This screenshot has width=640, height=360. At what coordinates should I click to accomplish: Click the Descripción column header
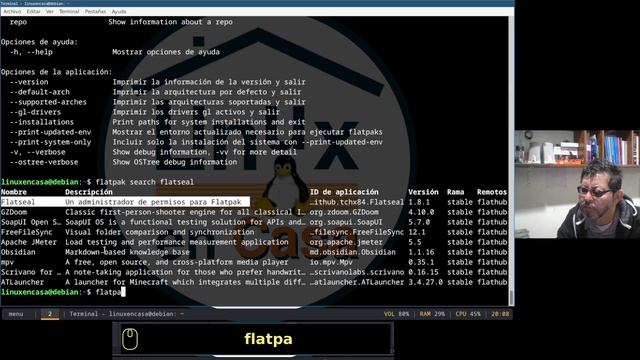[89, 192]
